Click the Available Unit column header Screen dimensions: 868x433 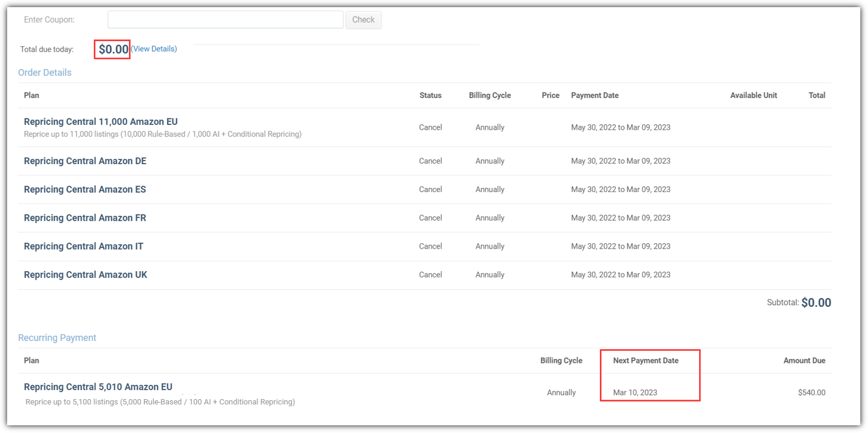[x=753, y=95]
